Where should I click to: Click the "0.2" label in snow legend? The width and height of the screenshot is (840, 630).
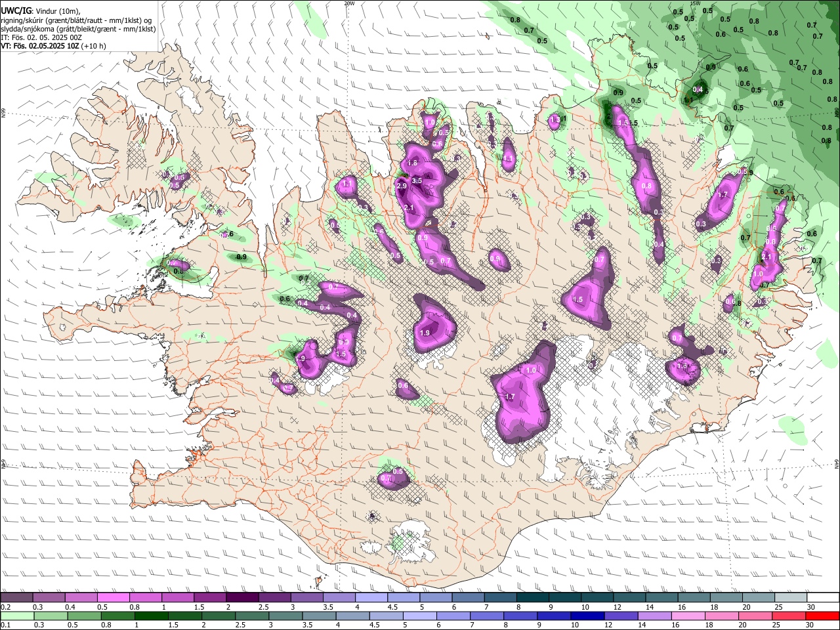[5, 607]
